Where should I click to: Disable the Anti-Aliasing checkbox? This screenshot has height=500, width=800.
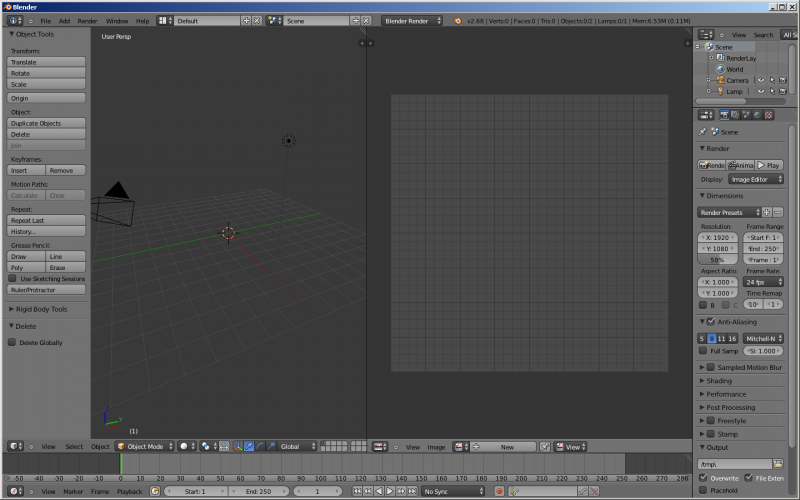(710, 322)
